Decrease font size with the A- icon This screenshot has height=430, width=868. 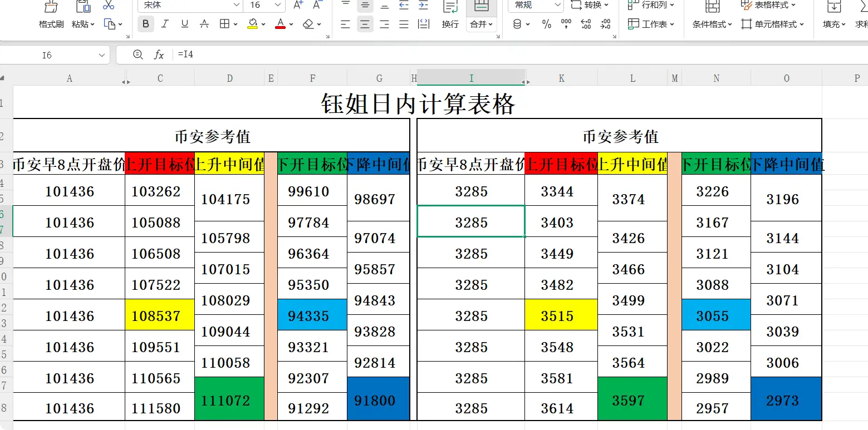point(317,5)
